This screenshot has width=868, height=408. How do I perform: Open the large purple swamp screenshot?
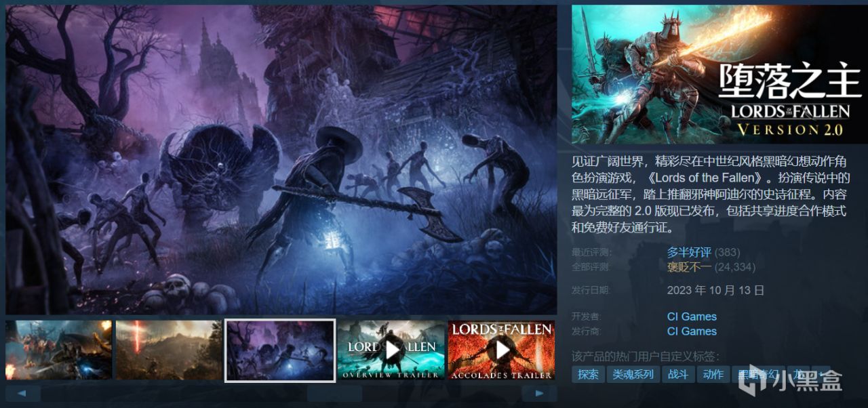pyautogui.click(x=281, y=159)
